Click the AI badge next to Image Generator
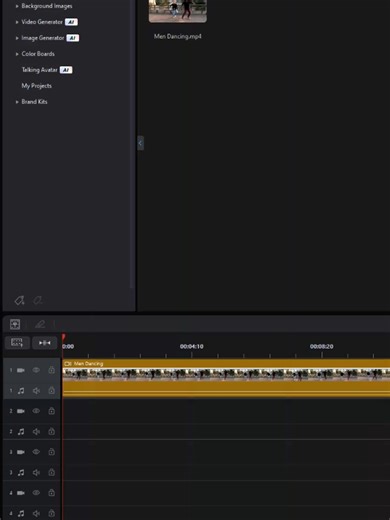This screenshot has height=520, width=390. [73, 38]
